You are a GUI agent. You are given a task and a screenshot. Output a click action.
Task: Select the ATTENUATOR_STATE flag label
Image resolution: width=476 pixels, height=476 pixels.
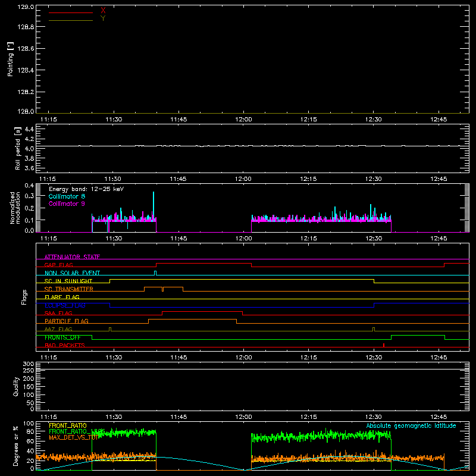pyautogui.click(x=72, y=257)
